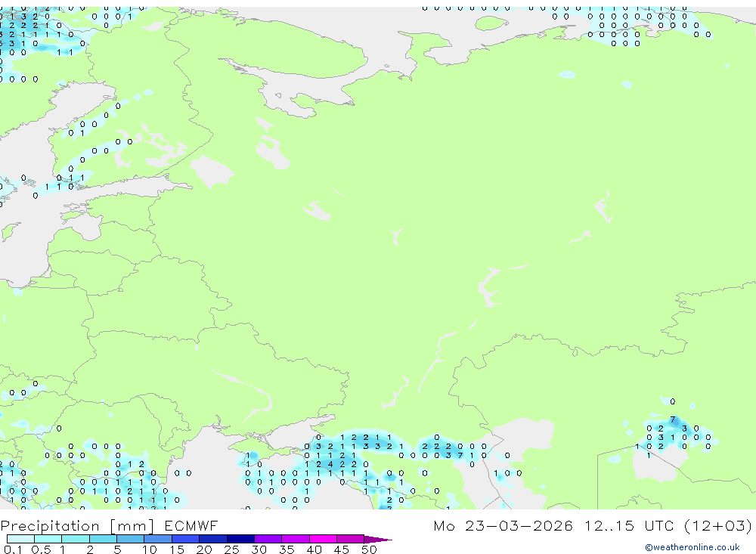Select the 2–5 mm legend swatch
The image size is (756, 554).
point(103,539)
